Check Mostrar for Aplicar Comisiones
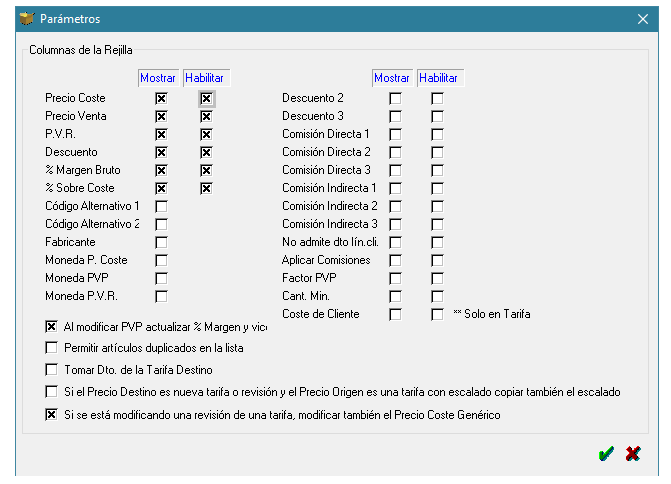671x484 pixels. pyautogui.click(x=395, y=260)
